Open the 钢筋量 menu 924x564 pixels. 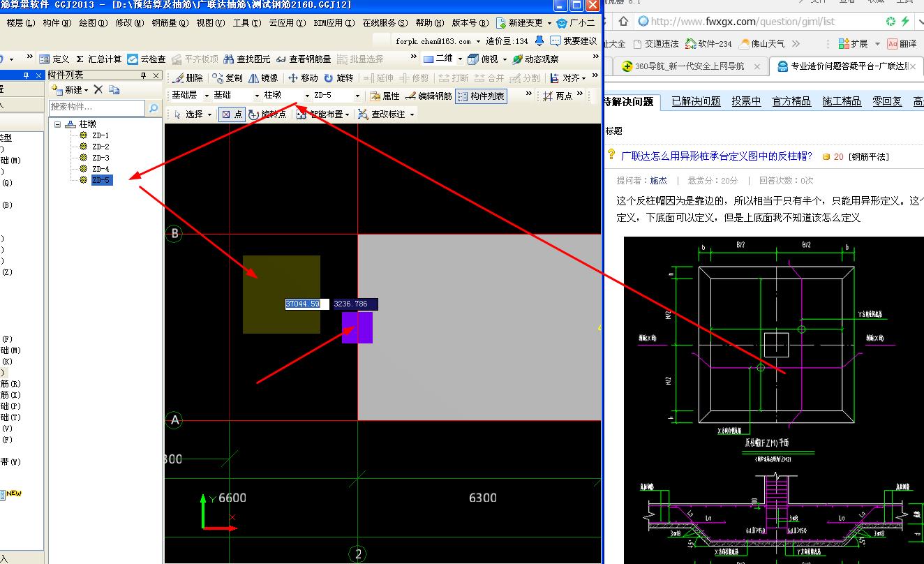pos(170,23)
